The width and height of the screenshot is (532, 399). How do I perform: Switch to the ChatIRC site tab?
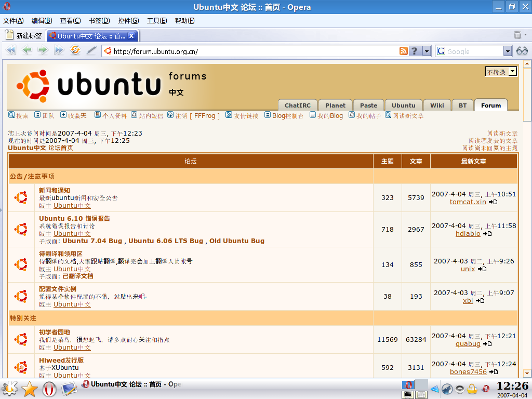(298, 105)
